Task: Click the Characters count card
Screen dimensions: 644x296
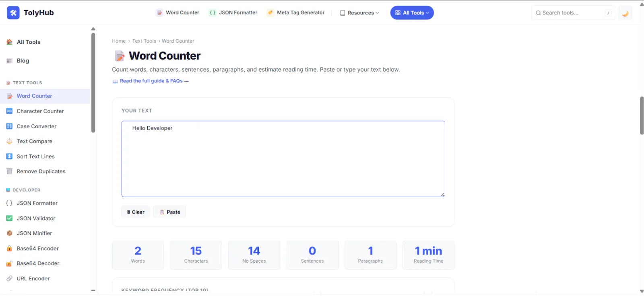Action: click(x=196, y=255)
